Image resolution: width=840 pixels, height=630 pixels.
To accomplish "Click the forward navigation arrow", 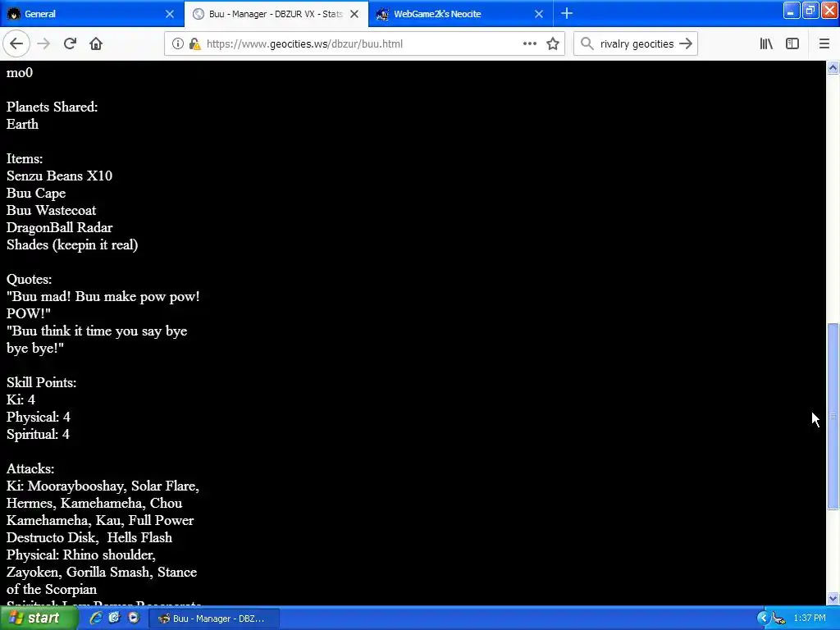I will pos(43,44).
